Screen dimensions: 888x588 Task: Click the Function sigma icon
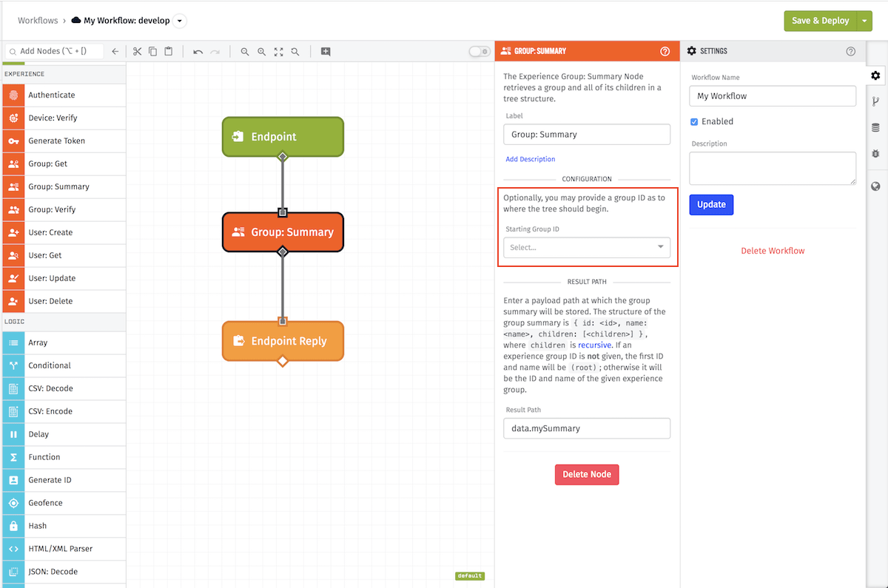point(13,457)
